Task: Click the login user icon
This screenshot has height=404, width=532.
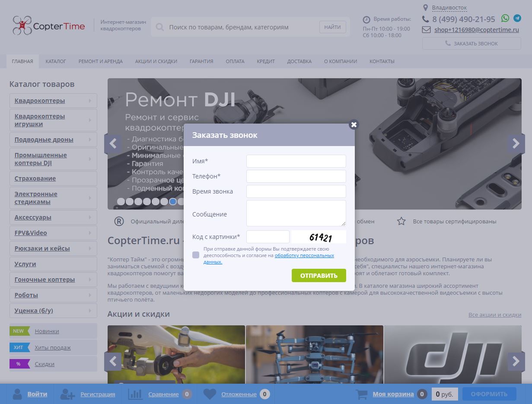Action: coord(17,394)
